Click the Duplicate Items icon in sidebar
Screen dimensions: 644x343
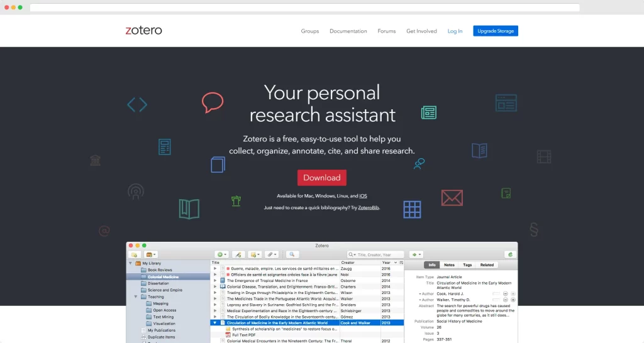tap(143, 337)
